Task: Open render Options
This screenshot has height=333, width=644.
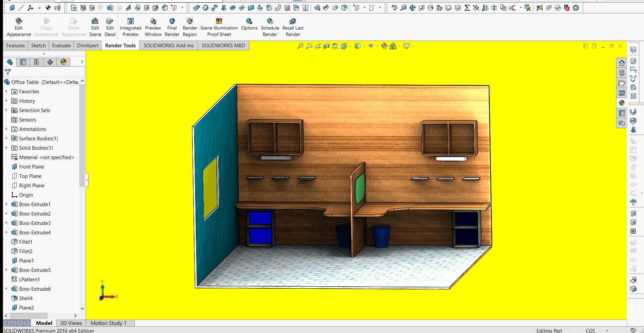Action: [x=249, y=24]
